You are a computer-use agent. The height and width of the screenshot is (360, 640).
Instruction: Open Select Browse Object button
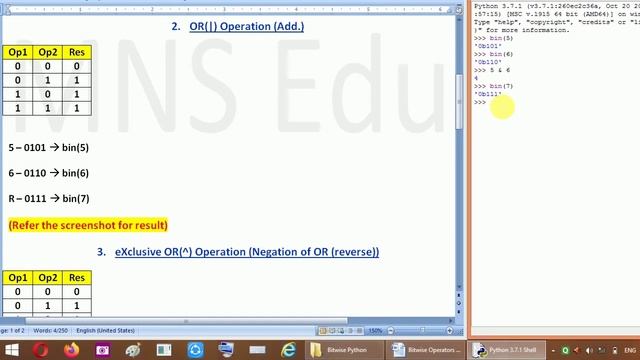point(459,304)
